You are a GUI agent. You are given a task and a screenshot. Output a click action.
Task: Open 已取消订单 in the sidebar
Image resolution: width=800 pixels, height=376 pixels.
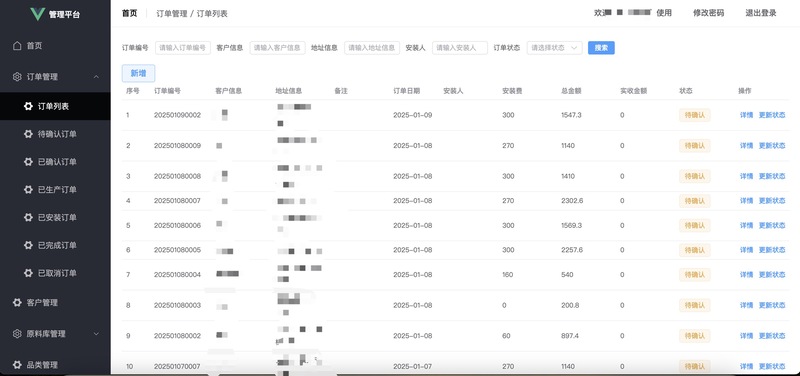[55, 273]
